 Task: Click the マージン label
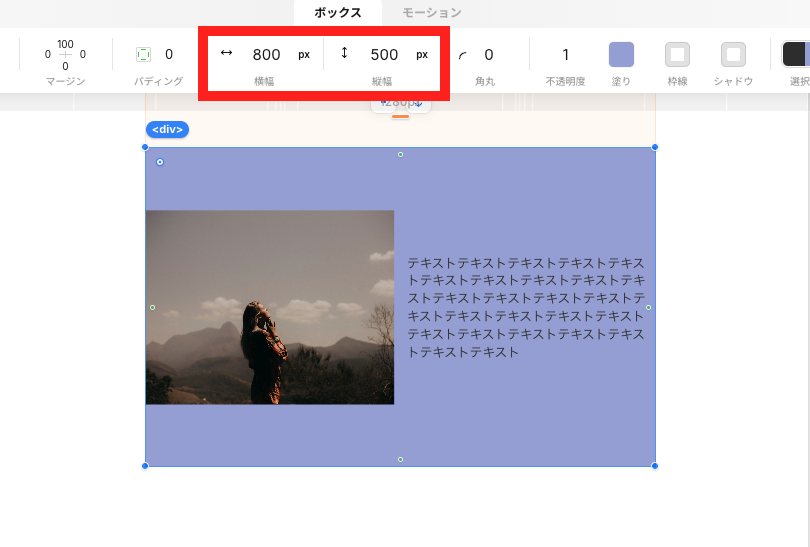pos(66,81)
